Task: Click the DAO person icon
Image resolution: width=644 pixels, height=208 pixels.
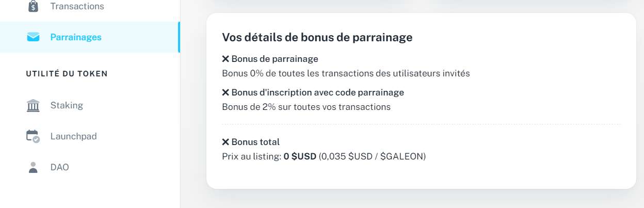Action: [33, 167]
